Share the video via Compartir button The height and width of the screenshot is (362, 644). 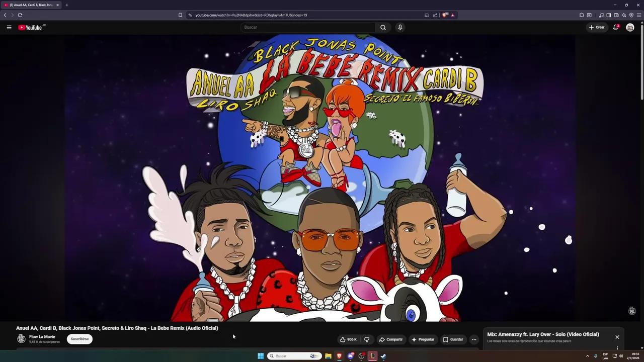click(391, 339)
